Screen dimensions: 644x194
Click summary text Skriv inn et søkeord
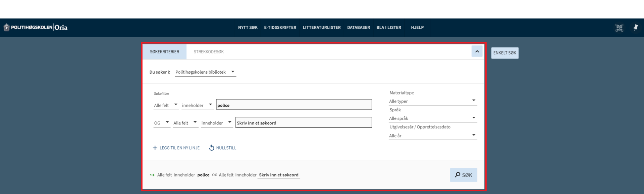[x=279, y=175]
